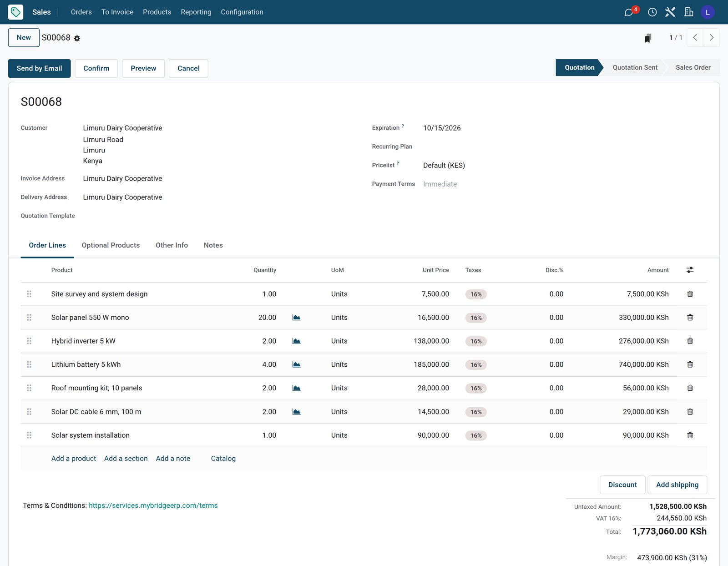The width and height of the screenshot is (728, 566).
Task: Click the Send by Email button
Action: [39, 68]
